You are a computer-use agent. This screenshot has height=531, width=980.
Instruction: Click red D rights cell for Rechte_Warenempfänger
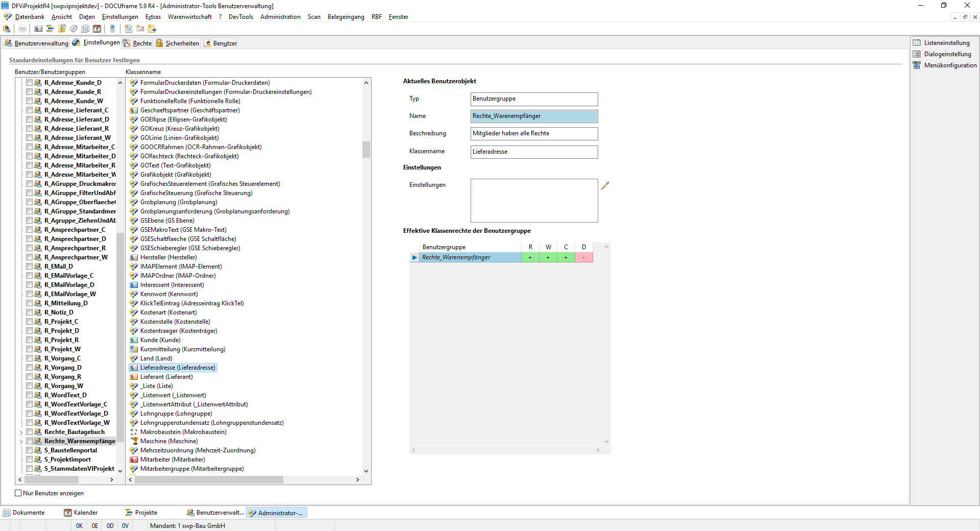click(584, 257)
